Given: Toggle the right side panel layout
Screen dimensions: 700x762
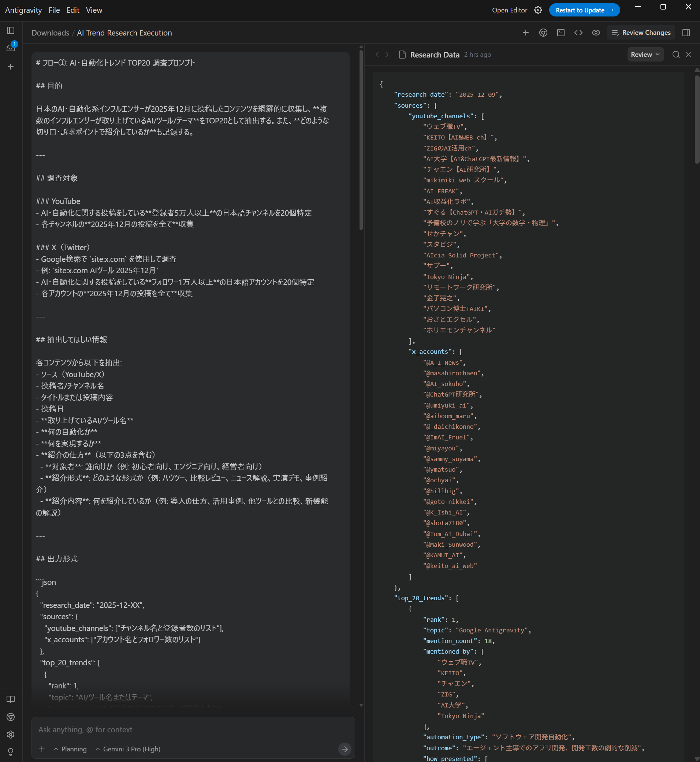Looking at the screenshot, I should click(x=686, y=33).
